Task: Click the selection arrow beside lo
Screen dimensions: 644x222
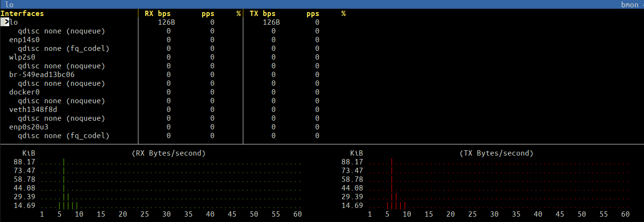Action: pyautogui.click(x=5, y=22)
